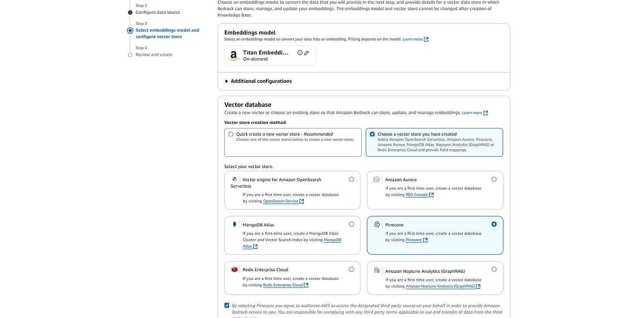
Task: Click the Vector database heading
Action: tap(248, 105)
